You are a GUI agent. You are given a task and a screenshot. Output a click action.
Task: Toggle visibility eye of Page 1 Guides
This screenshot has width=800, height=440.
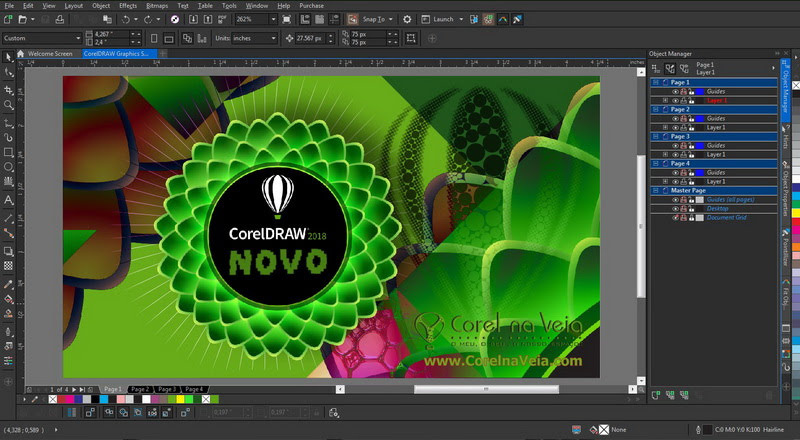tap(675, 91)
